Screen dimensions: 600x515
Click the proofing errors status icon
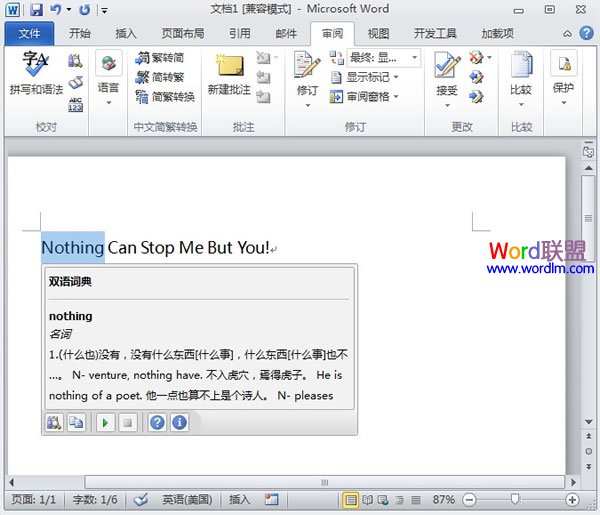141,500
